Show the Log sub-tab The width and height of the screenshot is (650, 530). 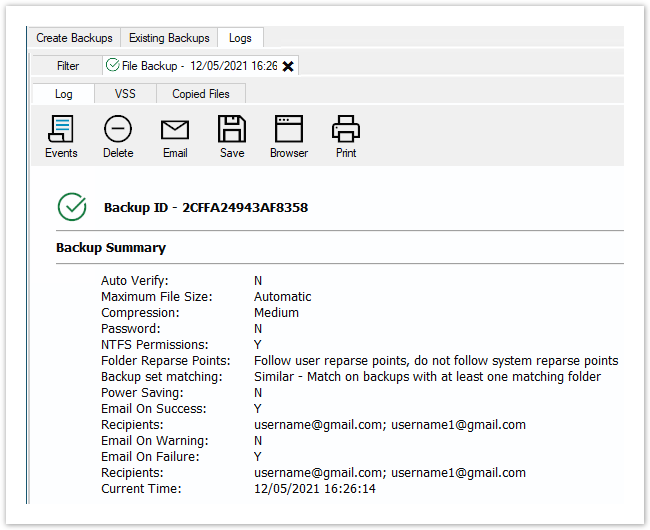point(63,94)
